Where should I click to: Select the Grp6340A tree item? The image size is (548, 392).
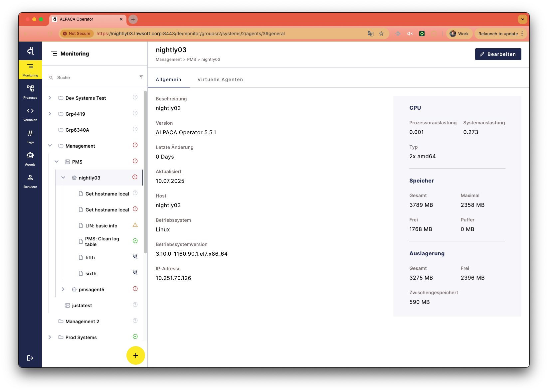tap(77, 130)
